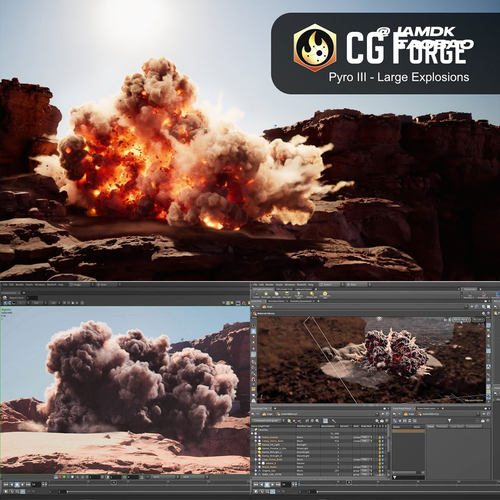Jump to first frame in right window playbar
Image resolution: width=500 pixels, height=500 pixels.
coord(256,485)
